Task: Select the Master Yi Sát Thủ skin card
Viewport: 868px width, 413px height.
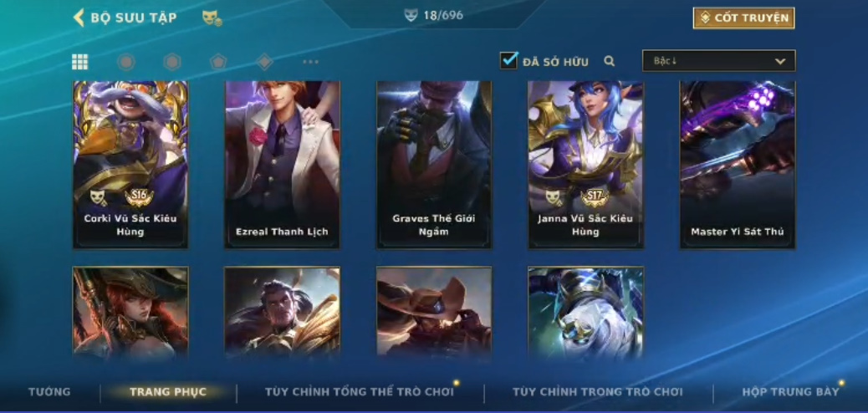Action: pos(738,165)
